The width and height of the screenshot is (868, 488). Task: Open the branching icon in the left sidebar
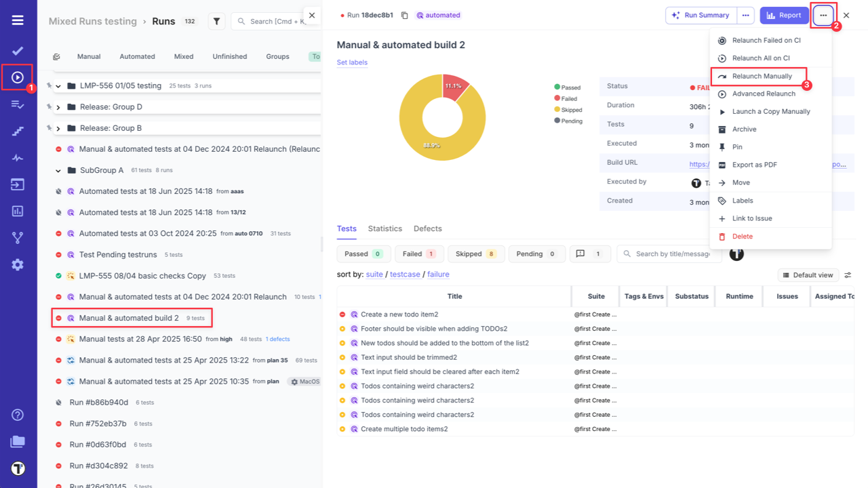click(17, 237)
